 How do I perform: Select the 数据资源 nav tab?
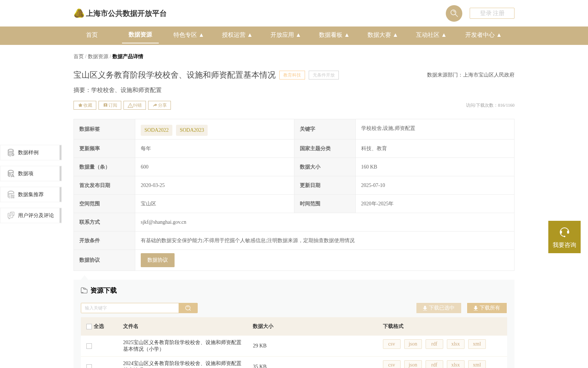tap(140, 35)
